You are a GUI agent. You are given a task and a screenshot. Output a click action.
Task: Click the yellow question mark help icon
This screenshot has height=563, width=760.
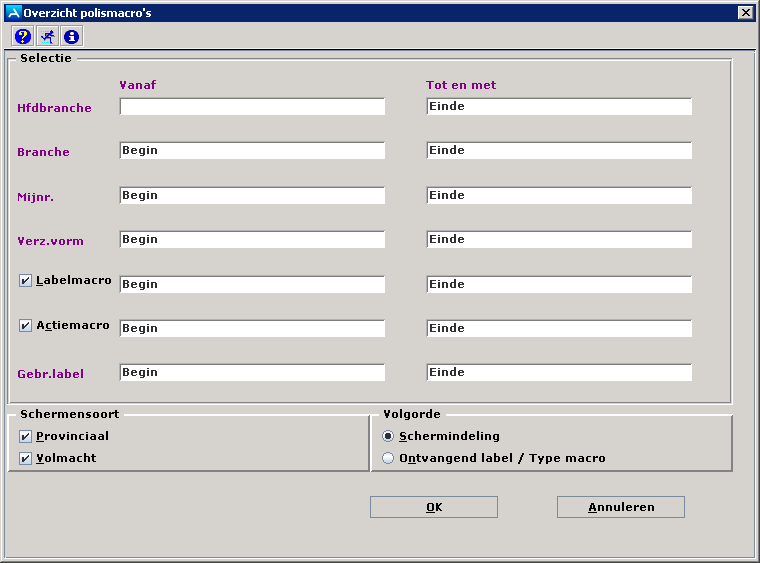22,37
